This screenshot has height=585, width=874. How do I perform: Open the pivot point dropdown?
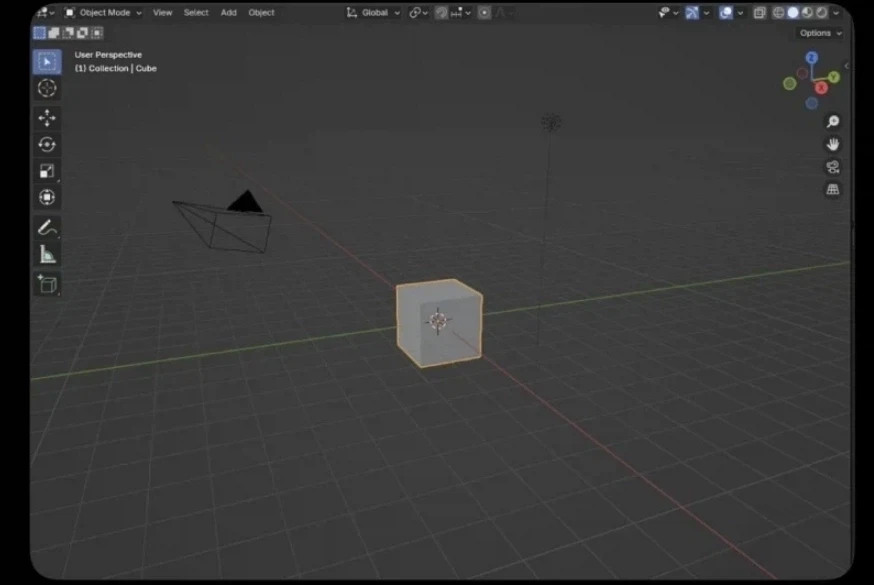pos(419,12)
